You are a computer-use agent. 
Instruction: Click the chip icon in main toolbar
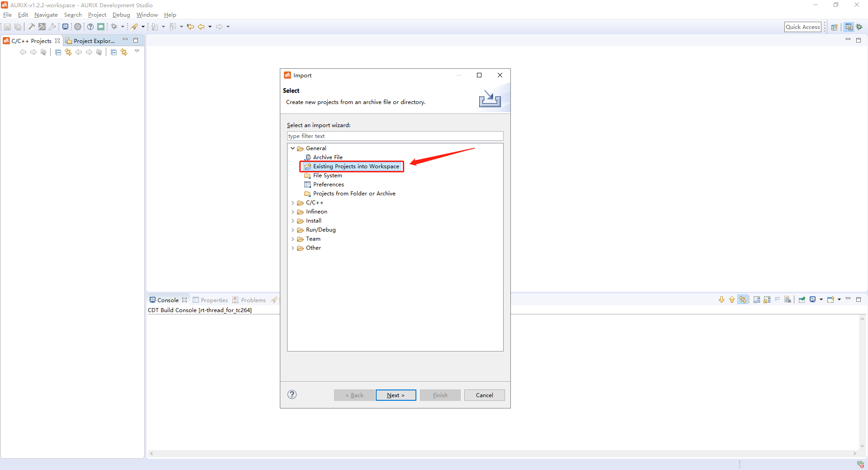[78, 27]
